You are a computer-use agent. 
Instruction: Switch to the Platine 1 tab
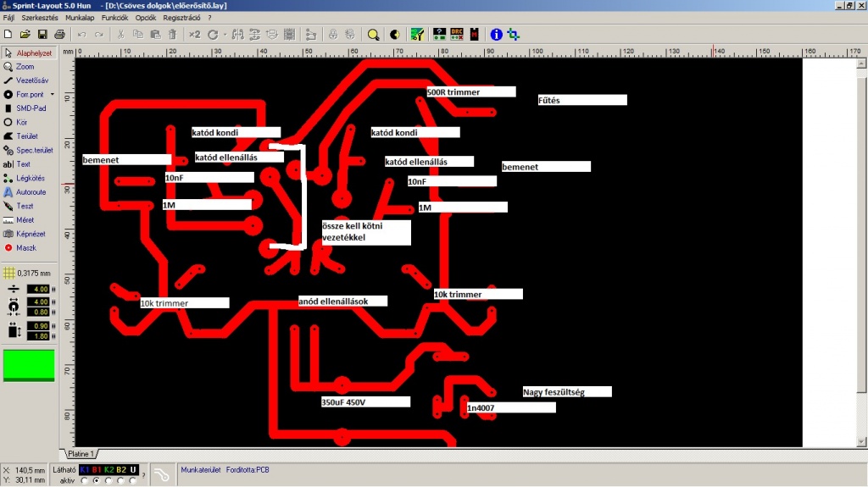click(x=81, y=454)
